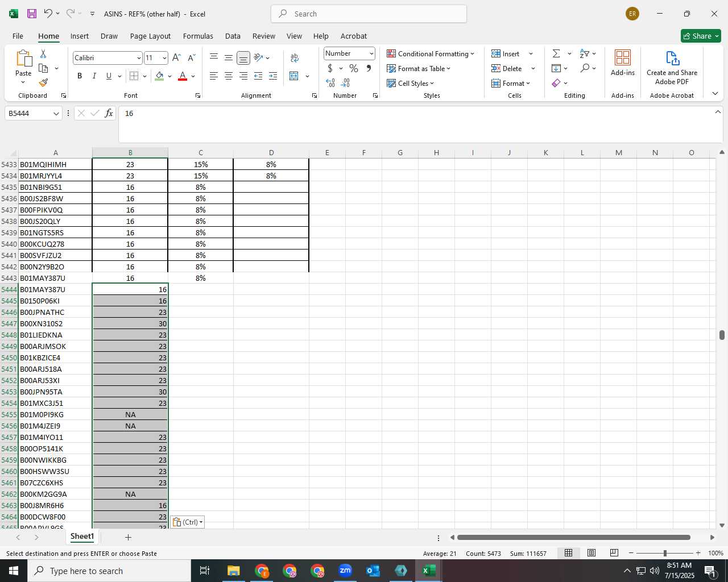Click the Fill Color bucket swatch
This screenshot has width=728, height=582.
pos(159,76)
